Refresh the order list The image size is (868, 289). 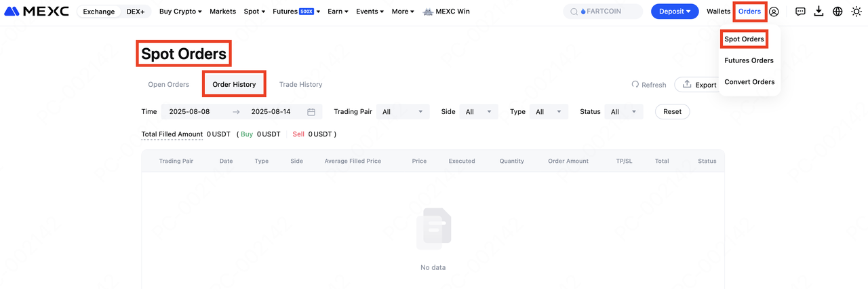[x=648, y=85]
